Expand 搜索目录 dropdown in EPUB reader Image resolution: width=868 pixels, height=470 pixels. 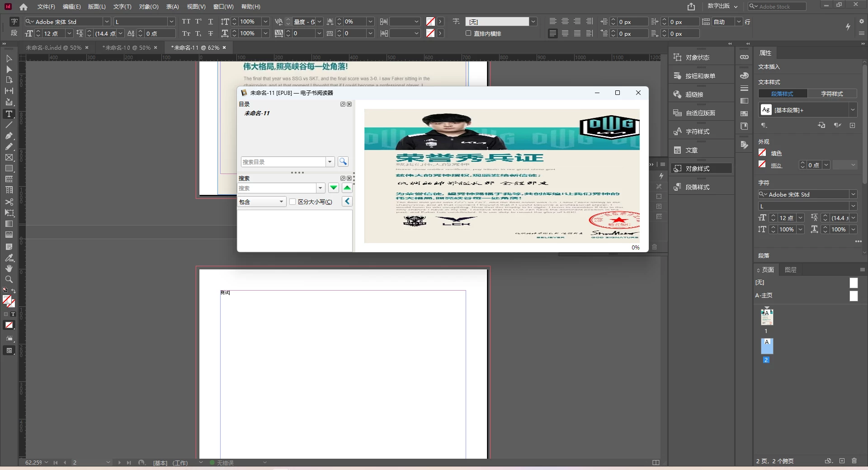[330, 162]
